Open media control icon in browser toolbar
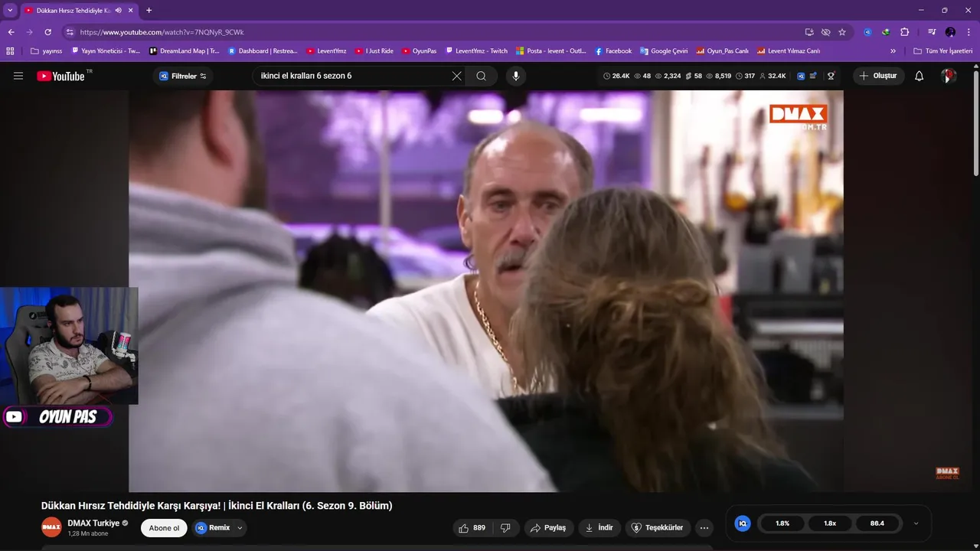 coord(932,32)
